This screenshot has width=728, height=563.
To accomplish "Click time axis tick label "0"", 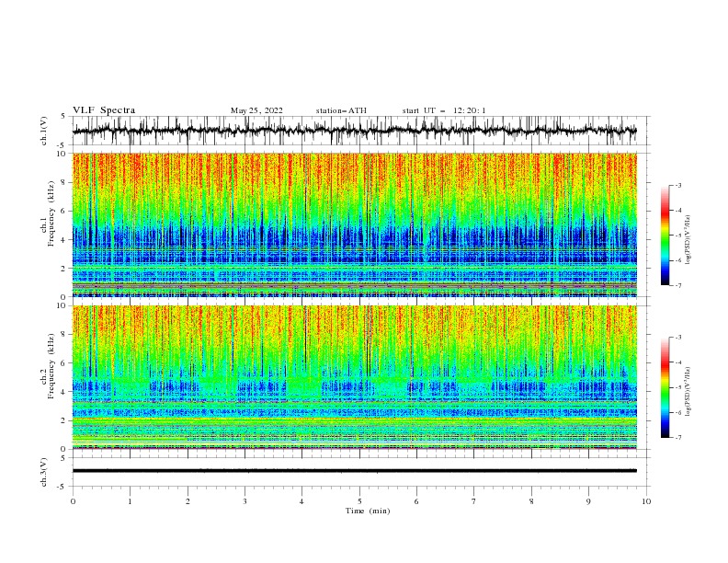I will (x=73, y=501).
